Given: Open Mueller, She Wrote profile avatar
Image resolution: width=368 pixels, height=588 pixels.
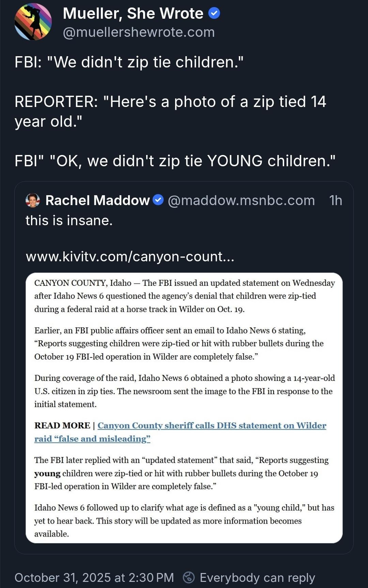Looking at the screenshot, I should click(x=33, y=22).
